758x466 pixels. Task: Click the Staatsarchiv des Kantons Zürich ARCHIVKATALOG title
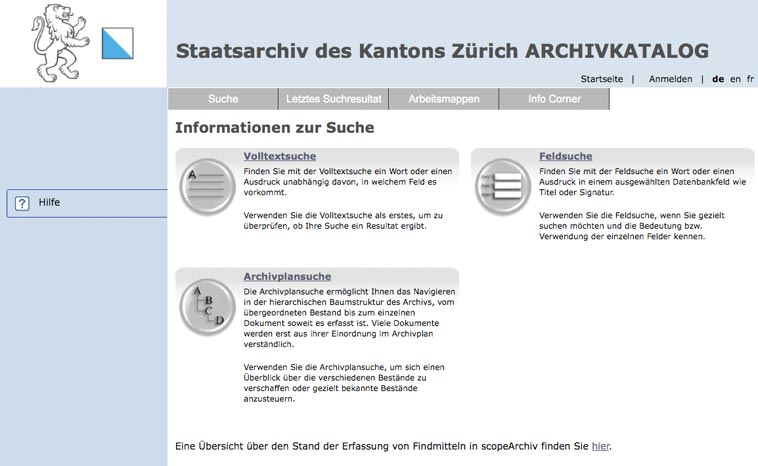coord(442,51)
